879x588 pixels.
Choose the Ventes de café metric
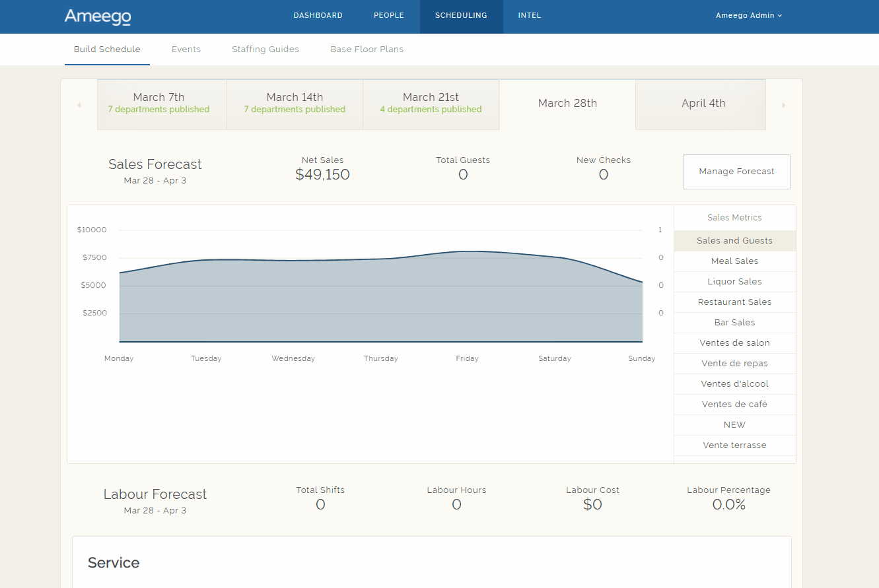click(x=734, y=405)
